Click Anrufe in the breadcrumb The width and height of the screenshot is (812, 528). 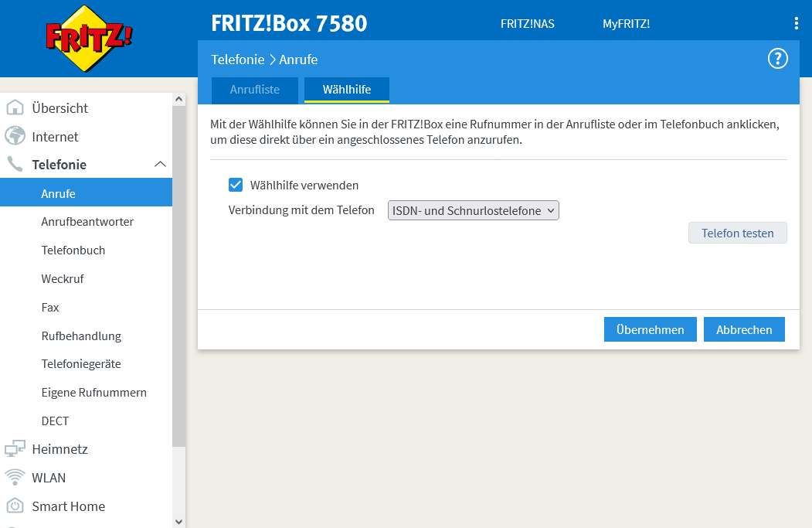298,60
